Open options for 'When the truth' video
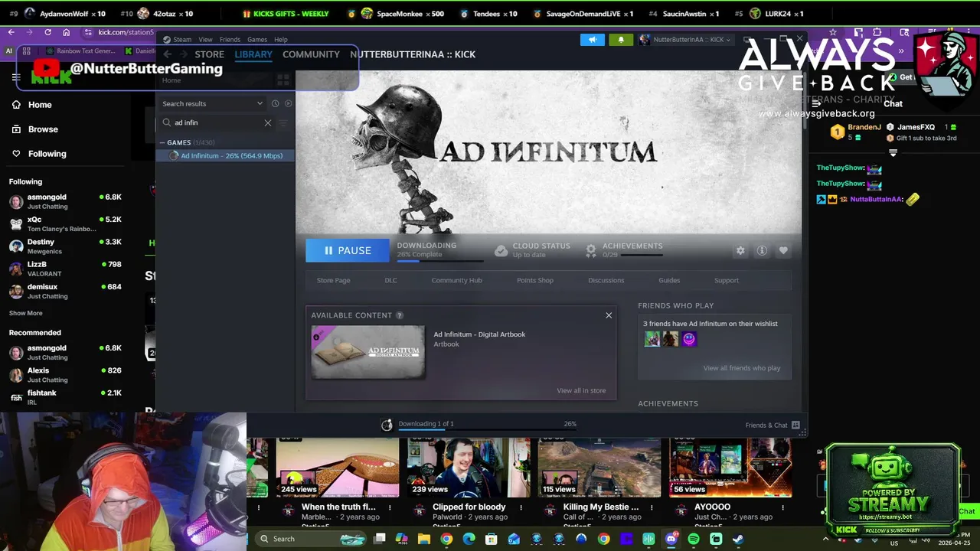 (390, 507)
